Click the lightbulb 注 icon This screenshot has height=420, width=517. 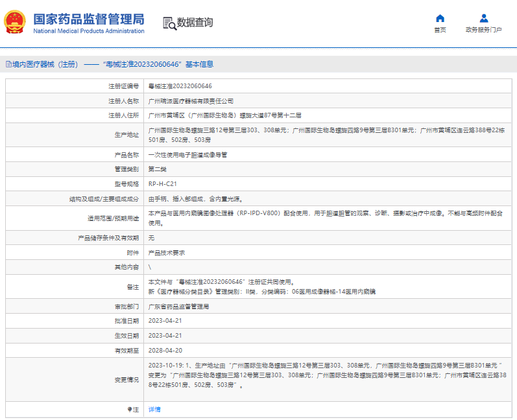(x=130, y=410)
